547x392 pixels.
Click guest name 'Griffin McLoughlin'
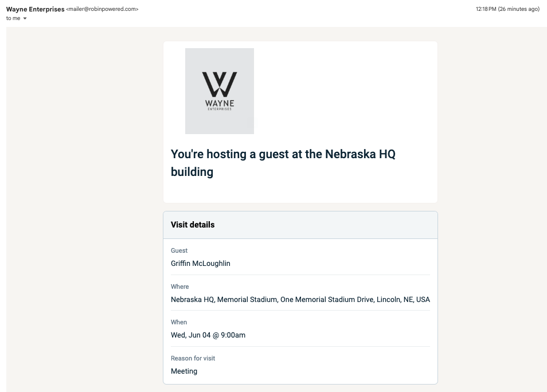(201, 263)
